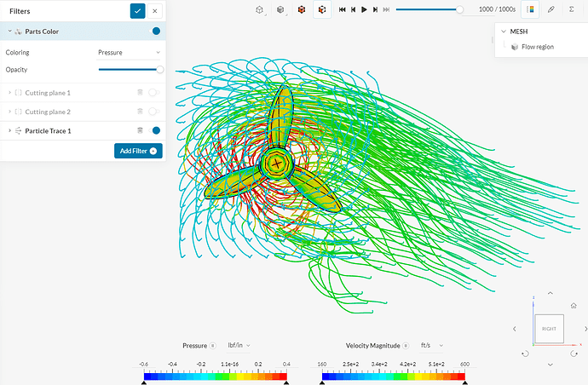Viewport: 588px width, 385px height.
Task: Play the result animation
Action: (x=364, y=9)
